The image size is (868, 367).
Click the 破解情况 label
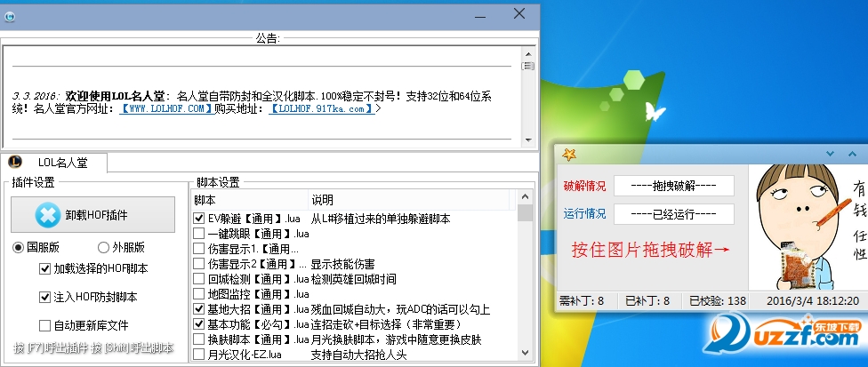click(x=584, y=186)
